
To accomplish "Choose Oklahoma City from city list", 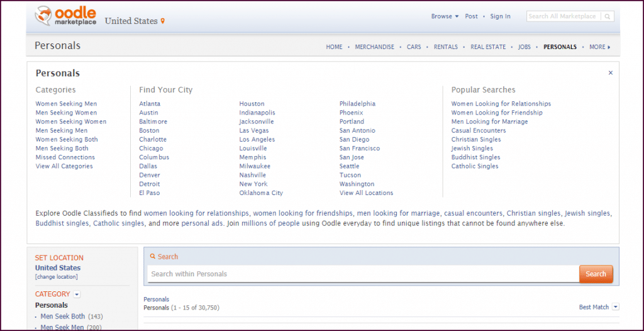I will coord(261,193).
